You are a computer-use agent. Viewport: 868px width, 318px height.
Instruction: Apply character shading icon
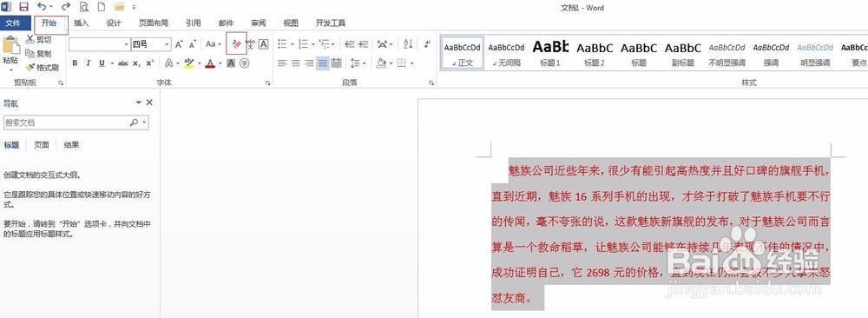[231, 63]
